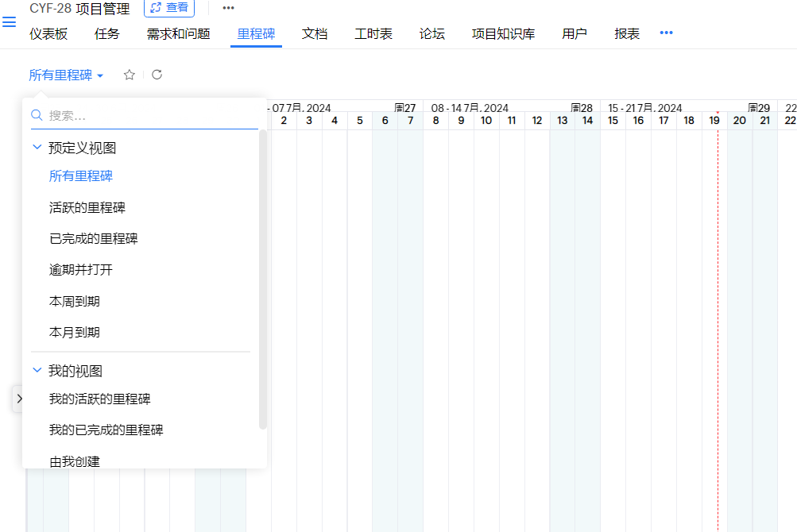Click the 15 - 21 7月, 2024 week header
The height and width of the screenshot is (532, 797).
645,108
